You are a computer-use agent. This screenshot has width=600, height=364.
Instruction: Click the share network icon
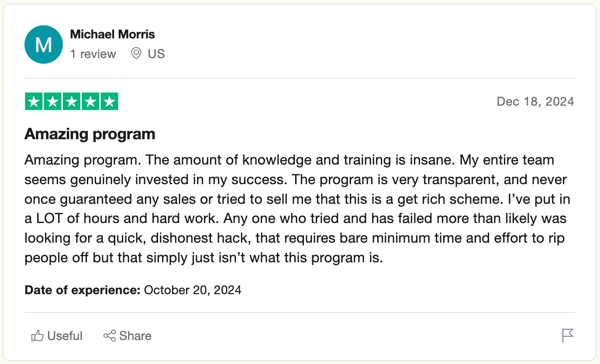tap(109, 336)
